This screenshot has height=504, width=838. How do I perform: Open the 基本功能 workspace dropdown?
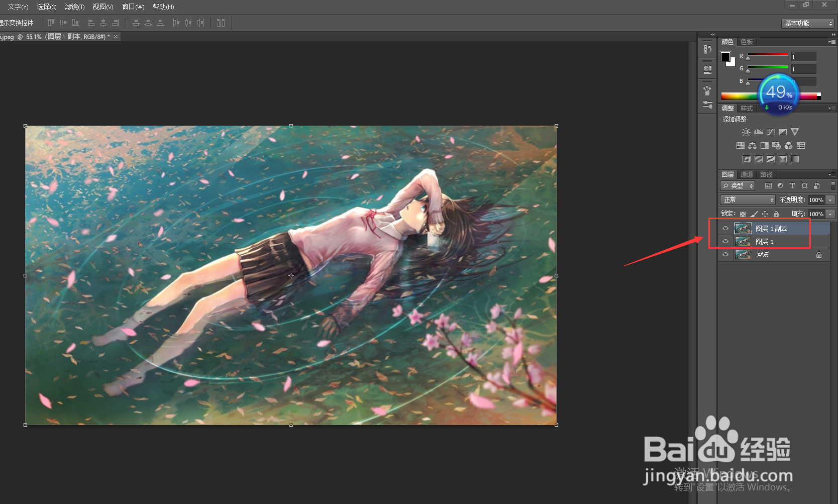(x=808, y=23)
